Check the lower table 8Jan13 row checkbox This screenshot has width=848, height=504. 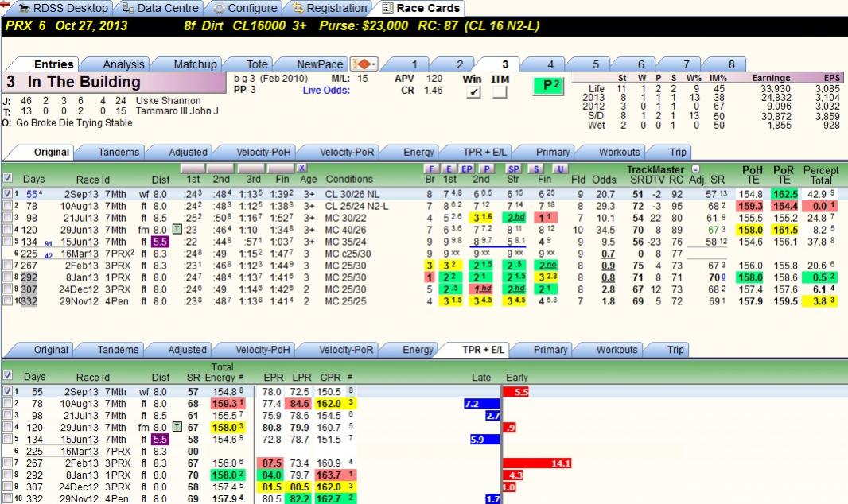click(x=7, y=475)
